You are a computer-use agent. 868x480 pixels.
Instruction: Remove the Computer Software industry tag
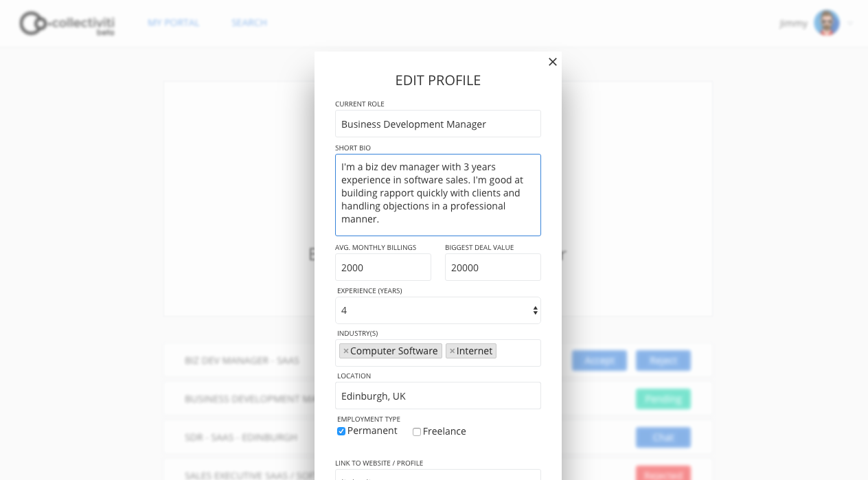[x=346, y=351]
